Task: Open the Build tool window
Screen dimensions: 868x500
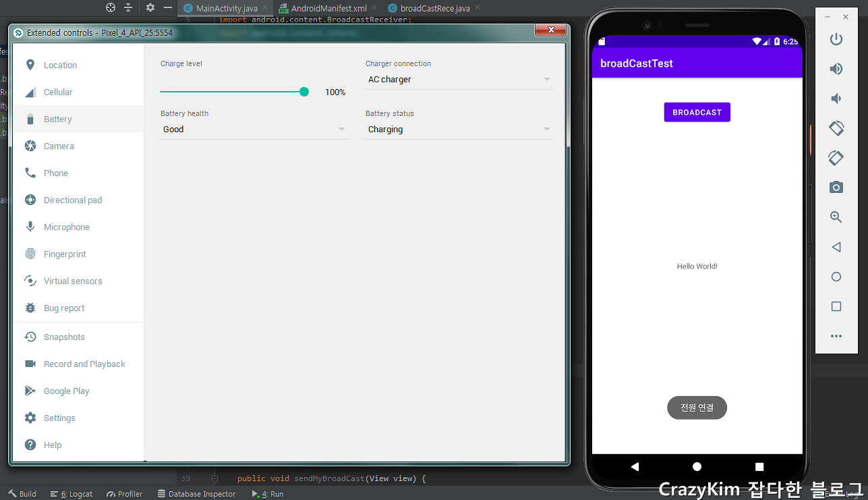Action: click(x=22, y=494)
